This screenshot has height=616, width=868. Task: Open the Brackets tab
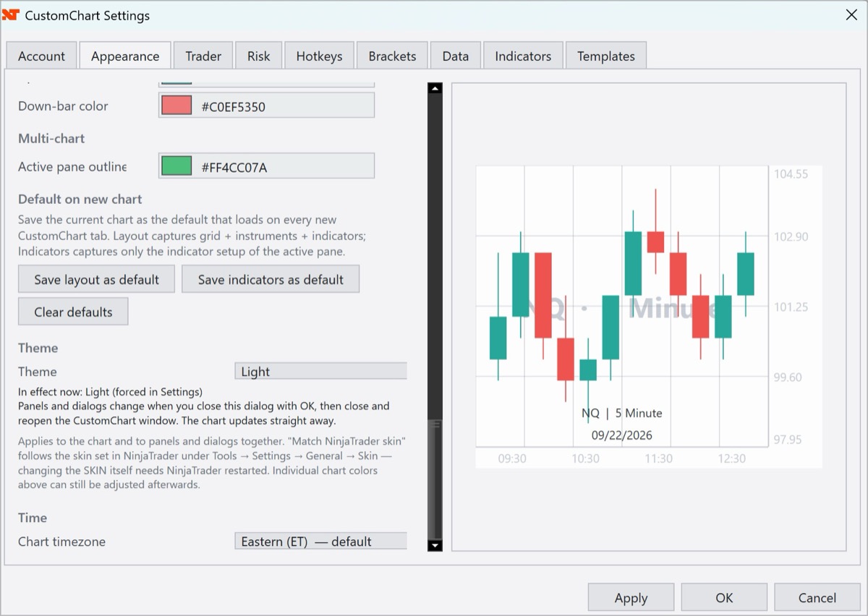tap(392, 56)
